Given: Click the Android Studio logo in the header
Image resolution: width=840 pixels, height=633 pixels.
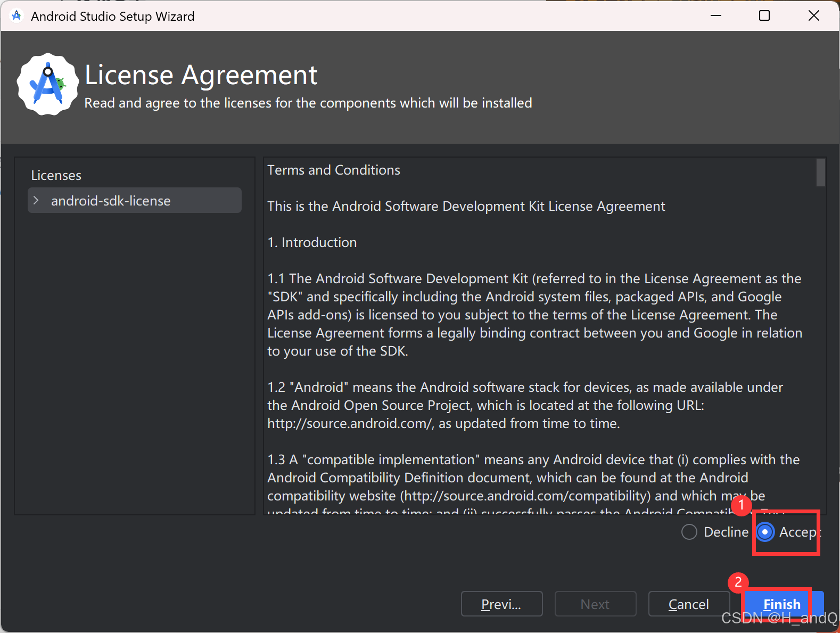Looking at the screenshot, I should coord(48,84).
